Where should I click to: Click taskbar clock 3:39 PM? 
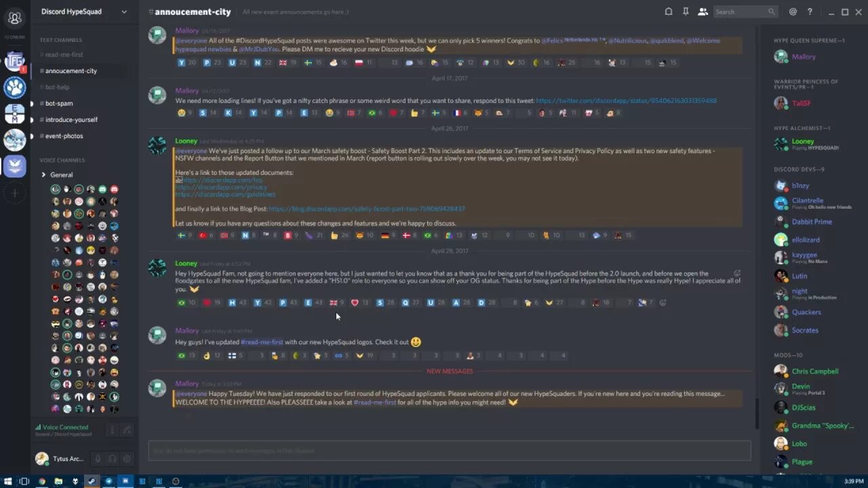pyautogui.click(x=854, y=481)
